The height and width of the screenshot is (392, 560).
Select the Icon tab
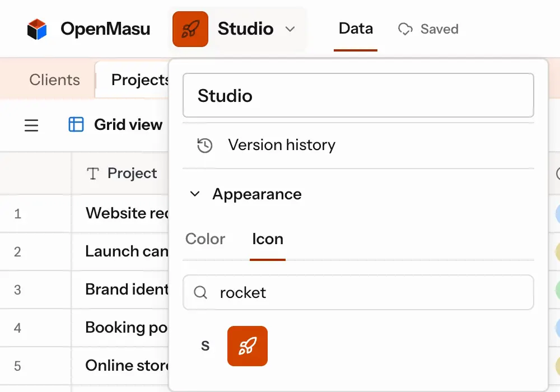click(268, 239)
